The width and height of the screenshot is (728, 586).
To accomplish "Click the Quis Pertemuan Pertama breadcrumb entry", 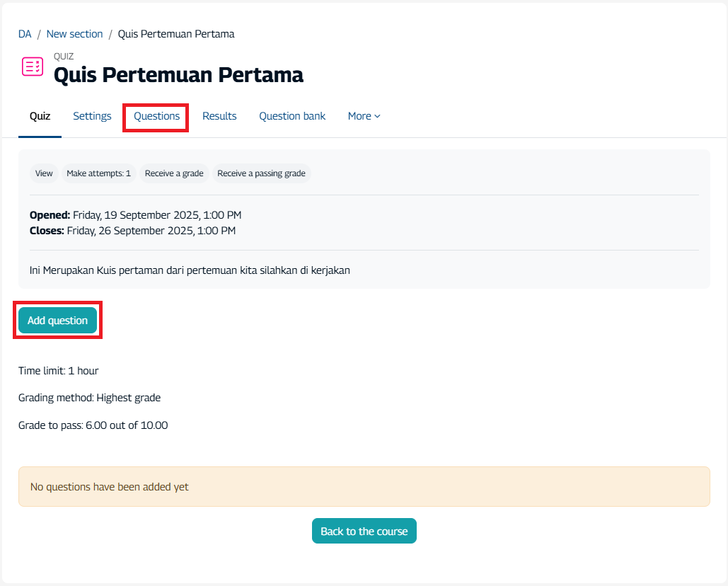I will pos(176,33).
